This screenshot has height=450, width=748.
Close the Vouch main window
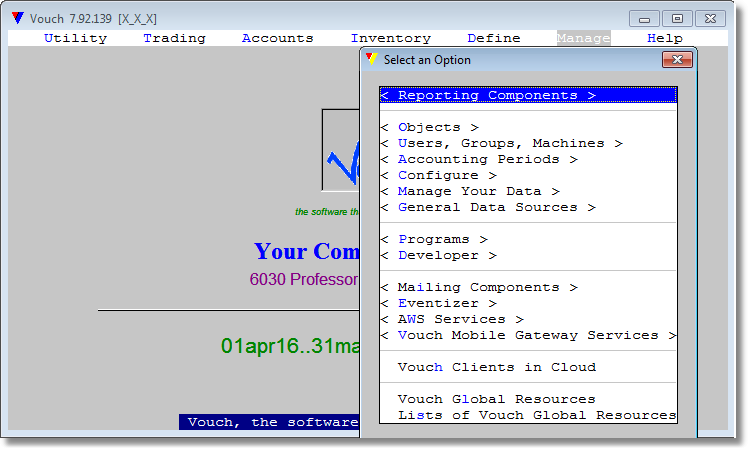tap(710, 19)
